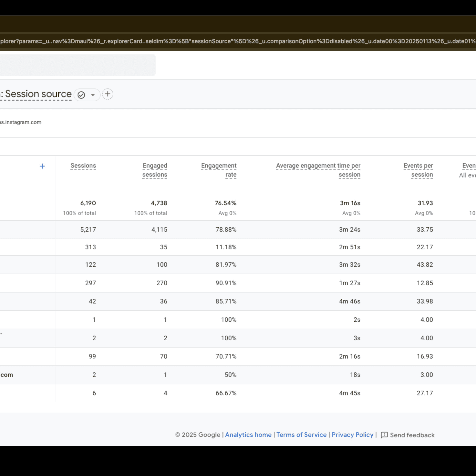Click the events per session cell 12.85
Viewport: 476px width, 476px height.
click(x=425, y=283)
